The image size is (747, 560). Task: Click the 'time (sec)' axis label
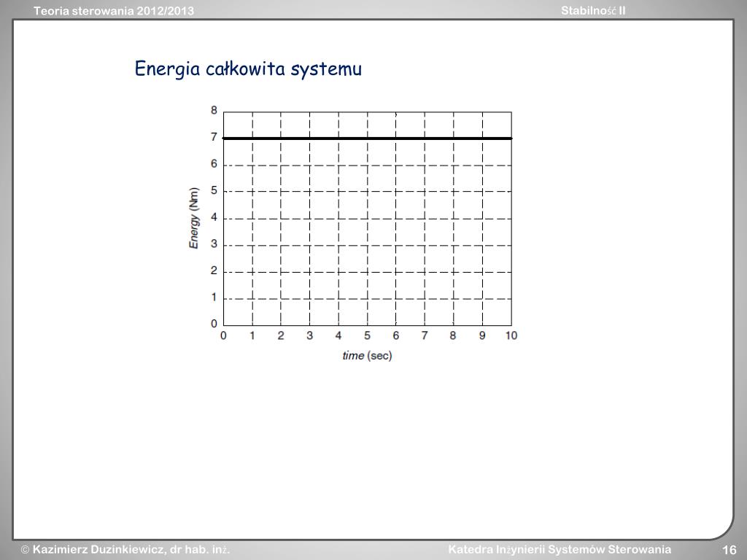pos(368,356)
